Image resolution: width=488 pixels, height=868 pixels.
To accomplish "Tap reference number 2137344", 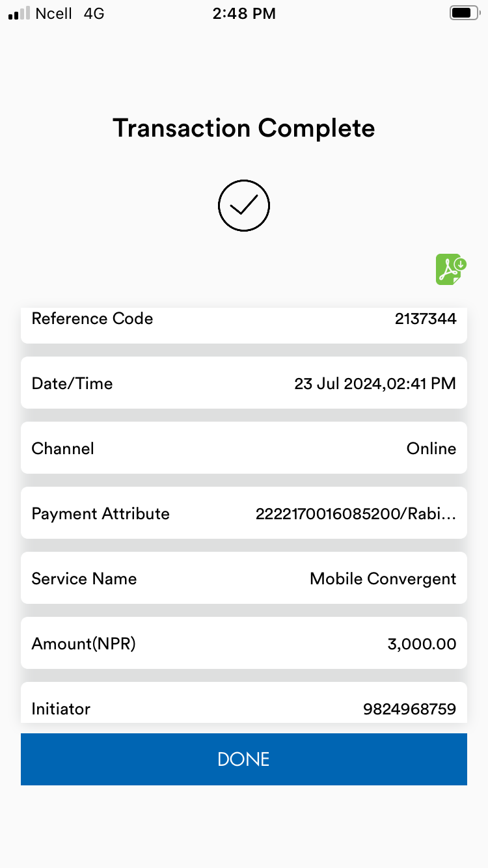I will coord(426,319).
